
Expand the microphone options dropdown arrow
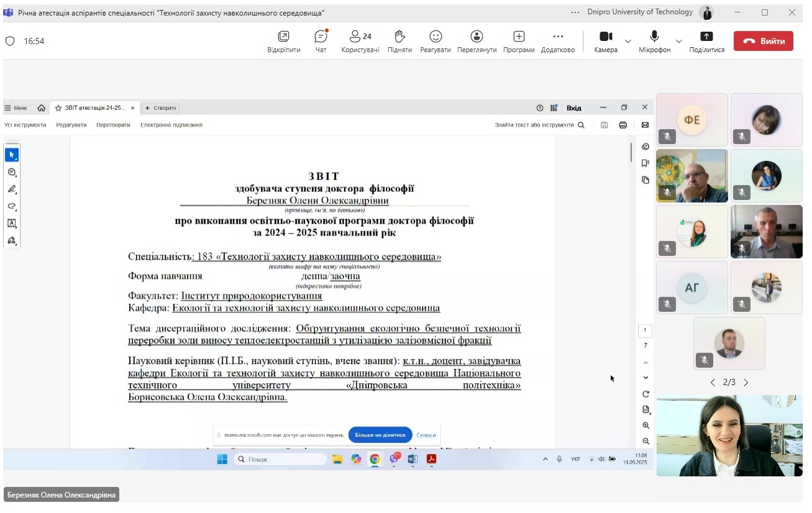[x=679, y=42]
